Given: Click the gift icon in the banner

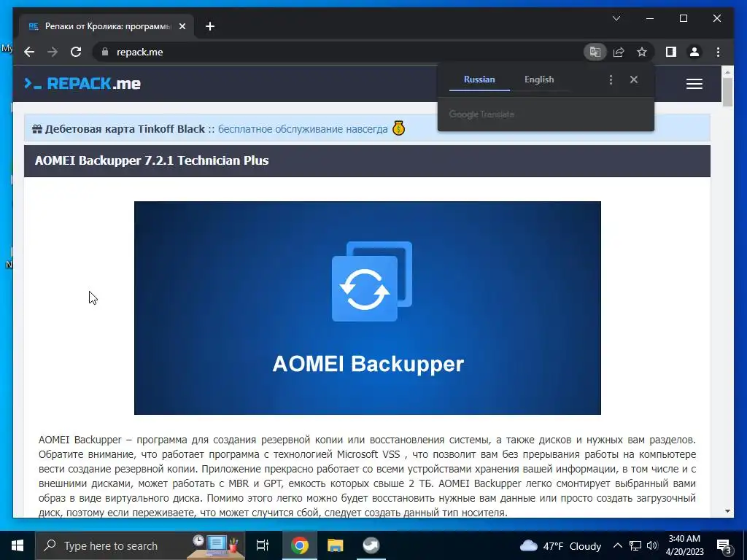Looking at the screenshot, I should click(37, 129).
